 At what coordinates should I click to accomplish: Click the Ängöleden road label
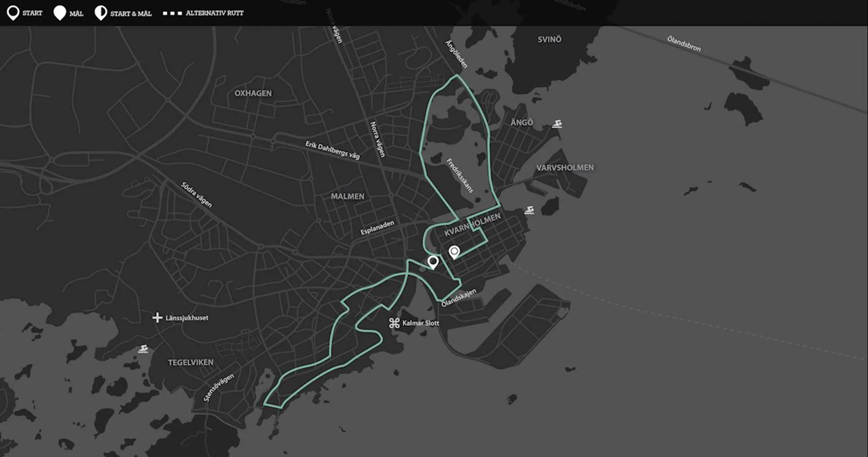point(456,54)
